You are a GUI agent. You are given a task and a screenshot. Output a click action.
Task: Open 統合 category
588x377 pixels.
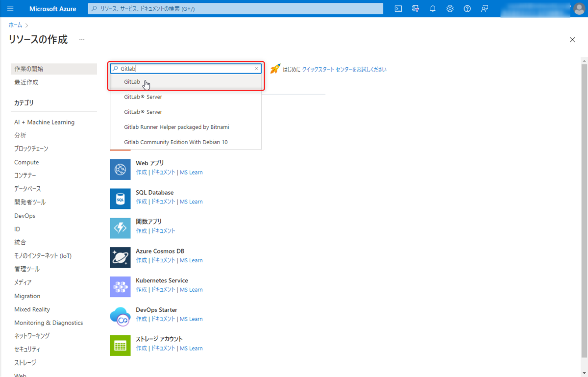pos(20,242)
